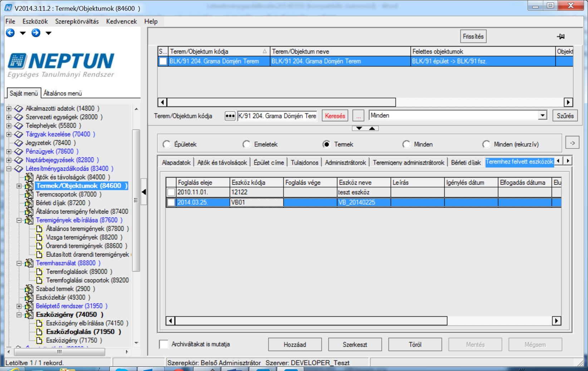Click the Bérleti díjak tree item icon
Screen dimensions: 588x371
coord(29,203)
